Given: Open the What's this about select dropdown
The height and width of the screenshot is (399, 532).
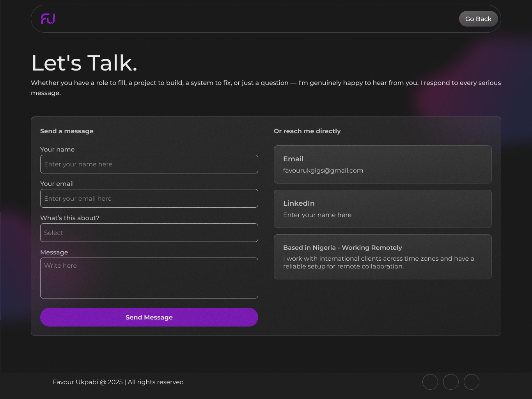Looking at the screenshot, I should coord(149,233).
